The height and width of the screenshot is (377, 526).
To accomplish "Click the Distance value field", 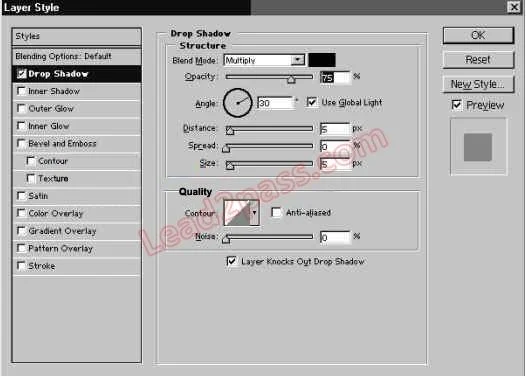I will (x=335, y=129).
